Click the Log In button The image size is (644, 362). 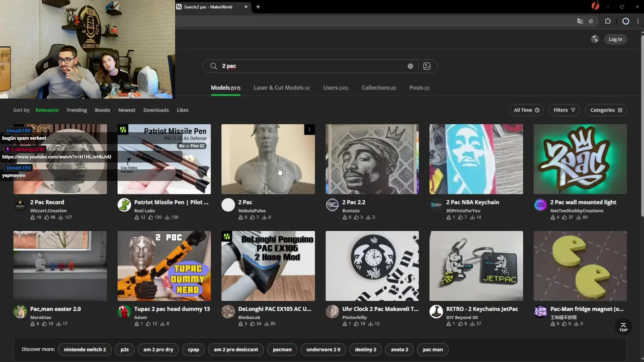coord(615,39)
